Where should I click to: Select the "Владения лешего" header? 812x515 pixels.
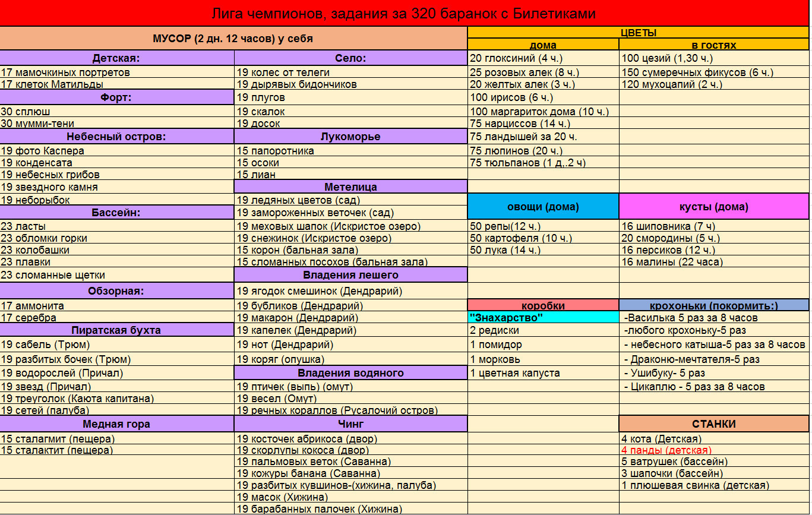pyautogui.click(x=350, y=275)
